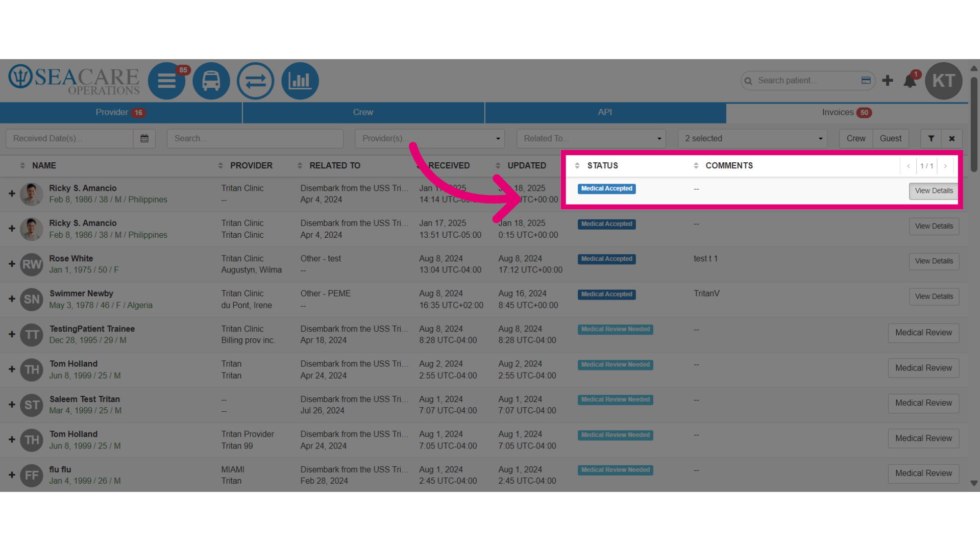
Task: Click View Details for Rose White
Action: pyautogui.click(x=934, y=261)
